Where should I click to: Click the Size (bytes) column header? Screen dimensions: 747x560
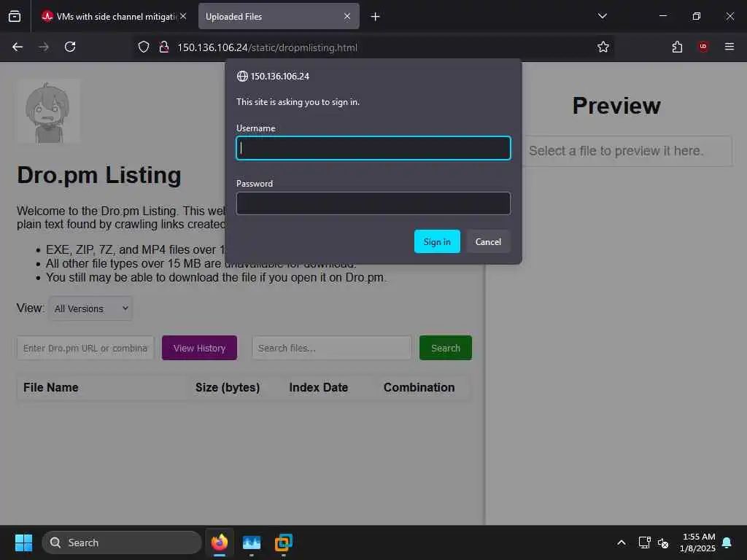coord(228,388)
